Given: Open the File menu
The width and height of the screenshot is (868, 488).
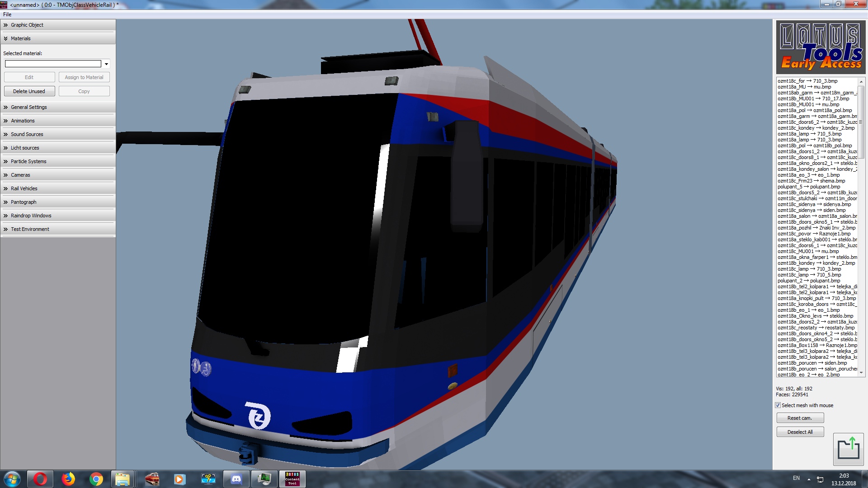Looking at the screenshot, I should [x=7, y=14].
